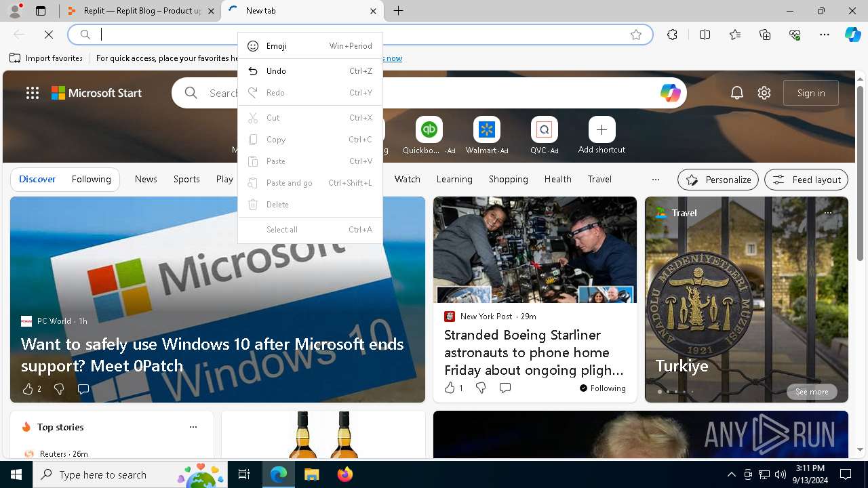Open the Shopping category
Image resolution: width=868 pixels, height=488 pixels.
[x=509, y=180]
